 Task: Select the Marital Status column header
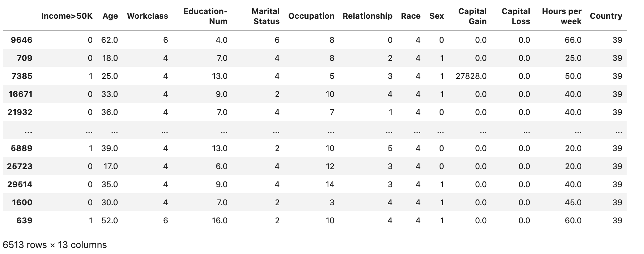click(266, 16)
